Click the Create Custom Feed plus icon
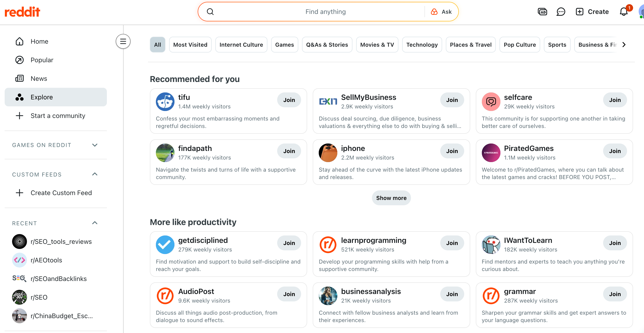This screenshot has width=644, height=333. 20,193
